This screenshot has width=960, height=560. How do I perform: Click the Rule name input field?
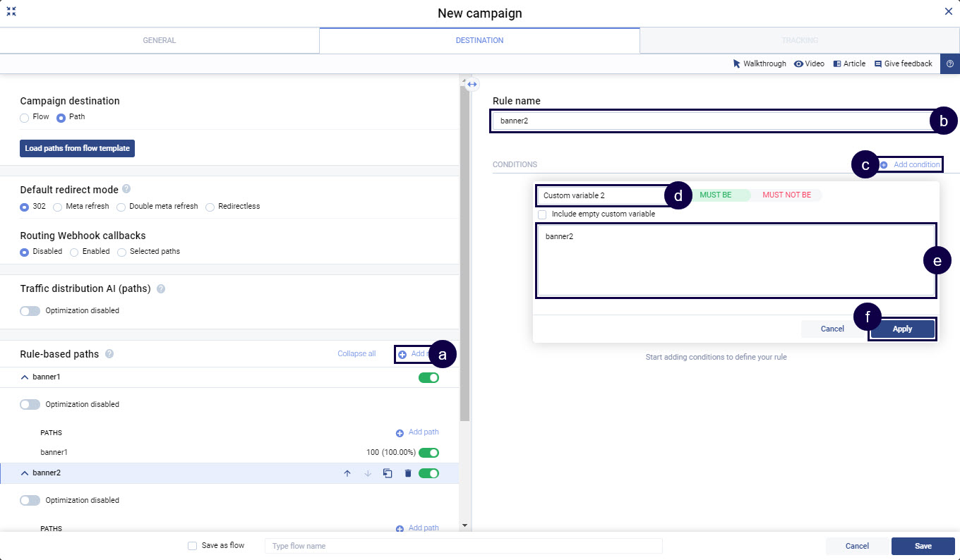pos(709,121)
